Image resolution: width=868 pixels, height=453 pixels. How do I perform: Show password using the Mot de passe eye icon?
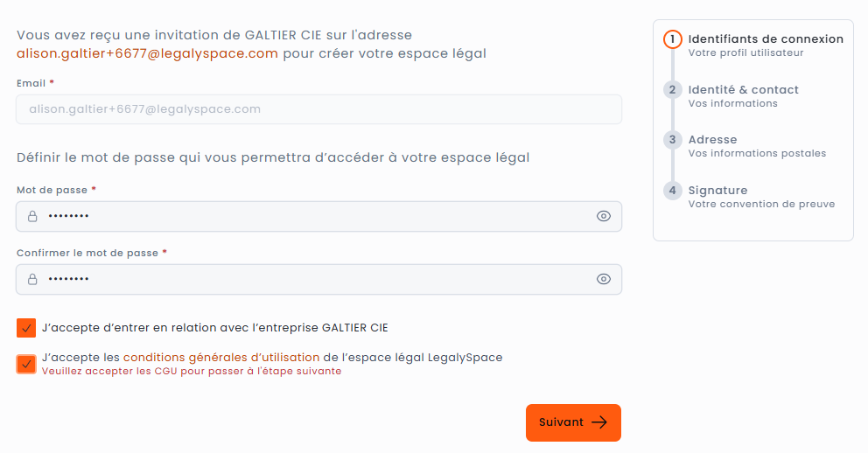(603, 216)
